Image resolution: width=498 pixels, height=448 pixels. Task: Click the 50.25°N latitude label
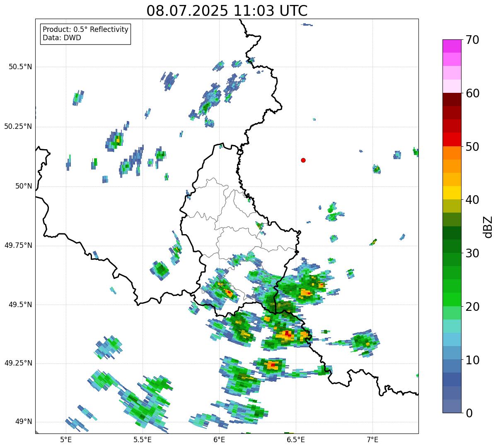click(x=18, y=126)
